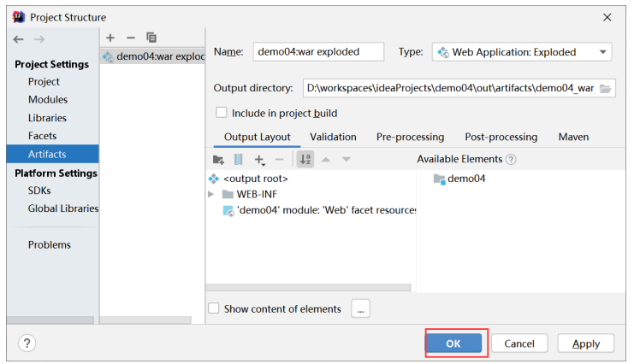Enable Include in project build checkbox

coord(222,113)
